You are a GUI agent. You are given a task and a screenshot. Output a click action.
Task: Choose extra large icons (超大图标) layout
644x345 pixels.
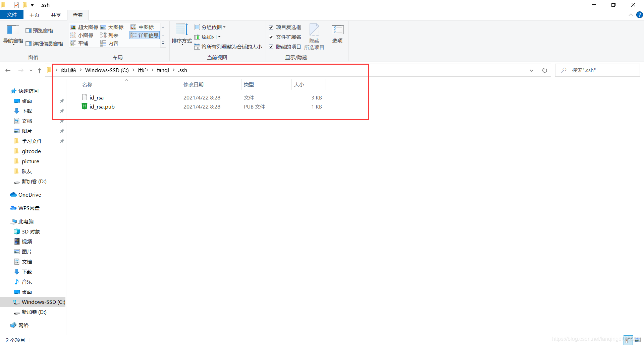point(84,27)
